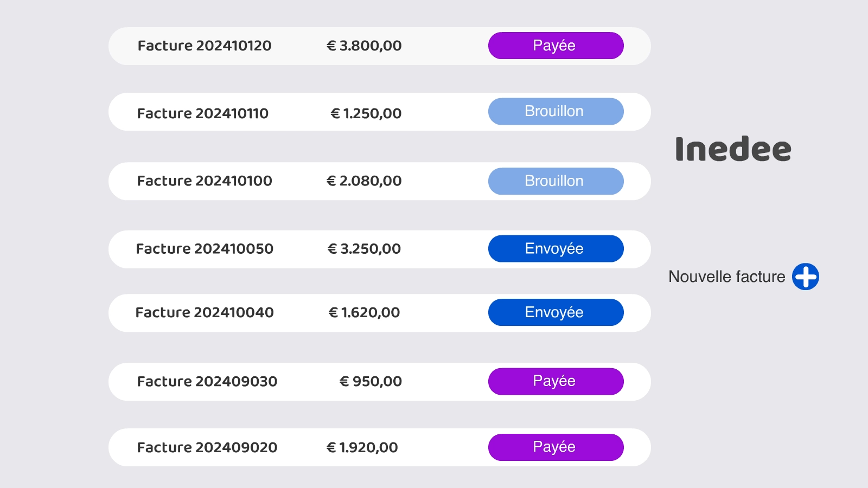This screenshot has height=488, width=868.
Task: Open invoice Facture 202410050
Action: pyautogui.click(x=205, y=248)
